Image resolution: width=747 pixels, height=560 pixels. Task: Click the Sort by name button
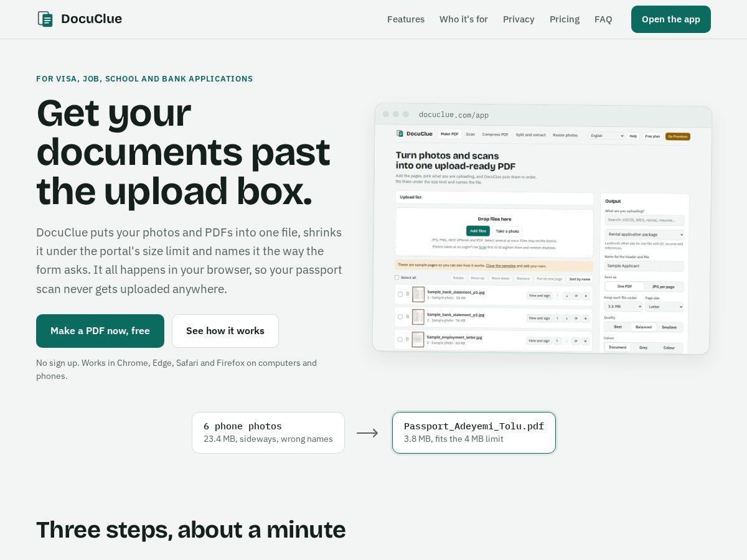click(580, 279)
